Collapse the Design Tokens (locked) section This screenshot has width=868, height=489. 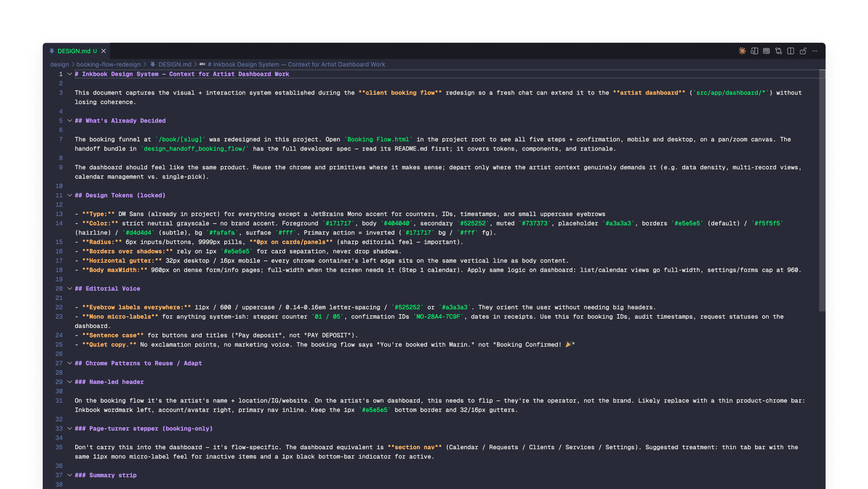tap(69, 195)
